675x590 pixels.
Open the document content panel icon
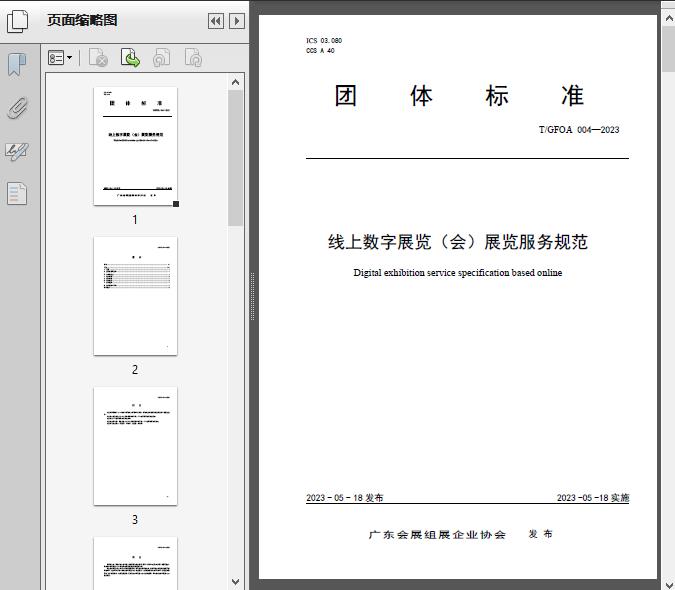pos(17,194)
